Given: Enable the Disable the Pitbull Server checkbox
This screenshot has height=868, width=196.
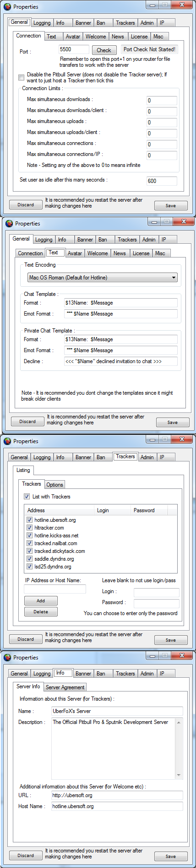Looking at the screenshot, I should click(x=21, y=77).
